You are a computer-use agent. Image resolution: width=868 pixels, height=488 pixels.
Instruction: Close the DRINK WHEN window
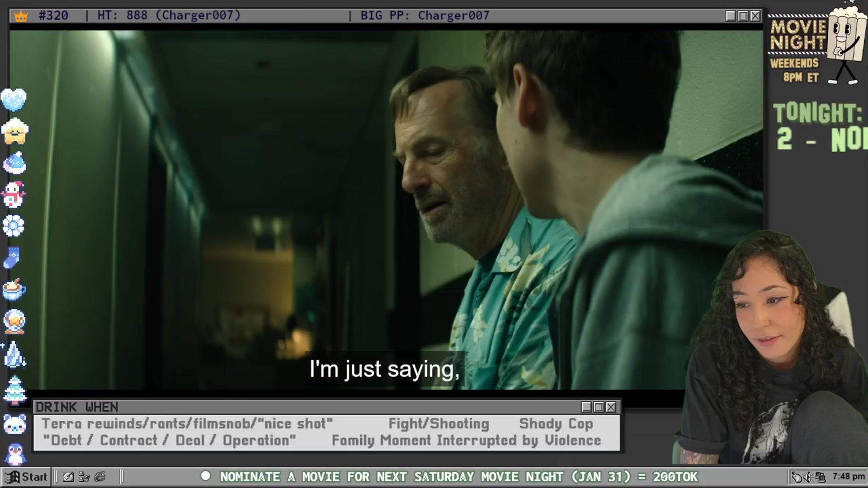[611, 407]
